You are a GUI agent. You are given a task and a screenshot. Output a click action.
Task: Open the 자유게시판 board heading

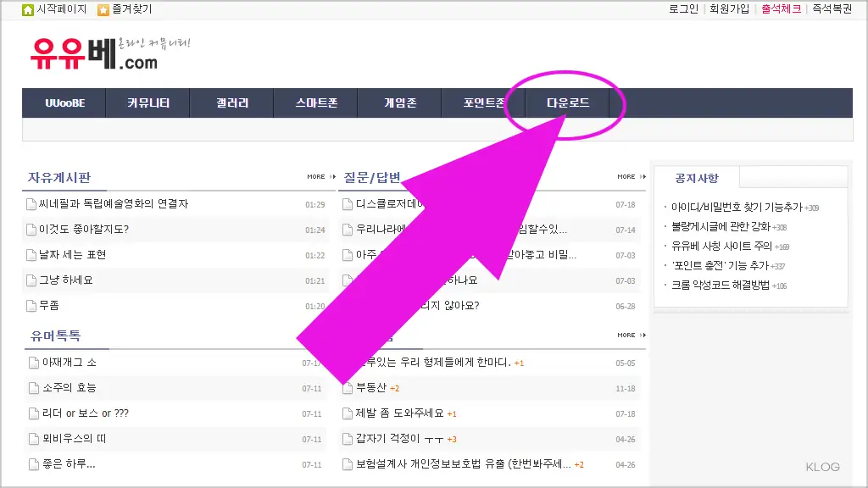pyautogui.click(x=59, y=178)
